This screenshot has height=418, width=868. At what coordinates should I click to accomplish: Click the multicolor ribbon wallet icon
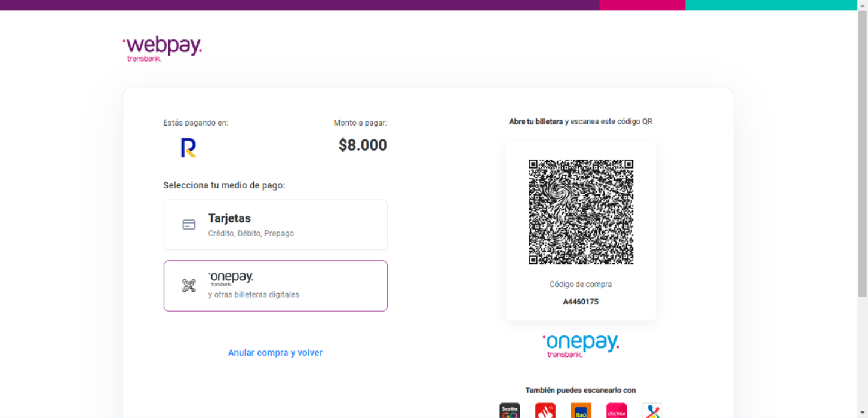coord(652,411)
